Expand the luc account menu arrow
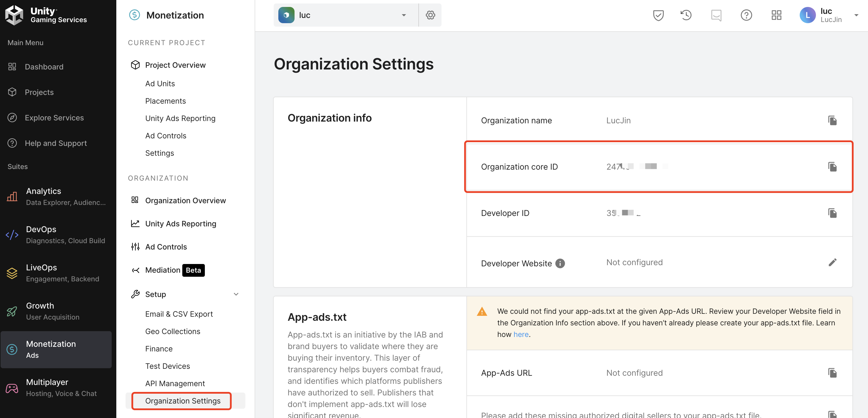Viewport: 868px width, 418px height. (856, 15)
